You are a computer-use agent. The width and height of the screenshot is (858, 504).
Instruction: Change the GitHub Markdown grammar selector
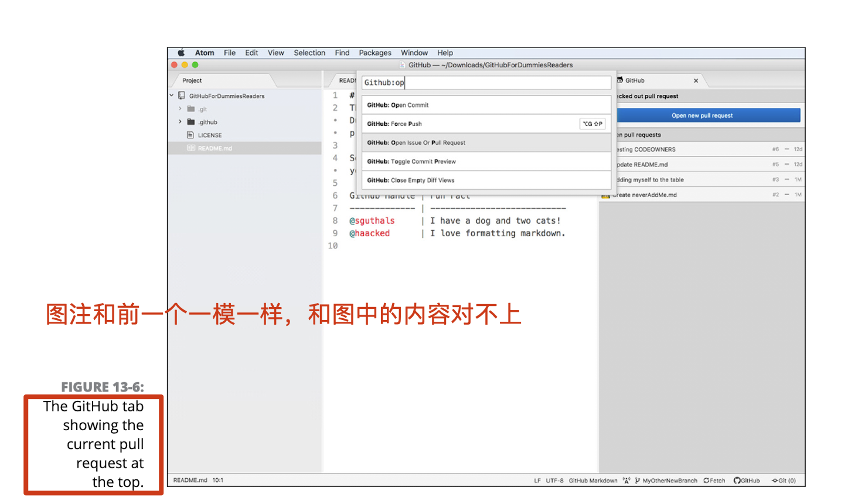tap(593, 481)
